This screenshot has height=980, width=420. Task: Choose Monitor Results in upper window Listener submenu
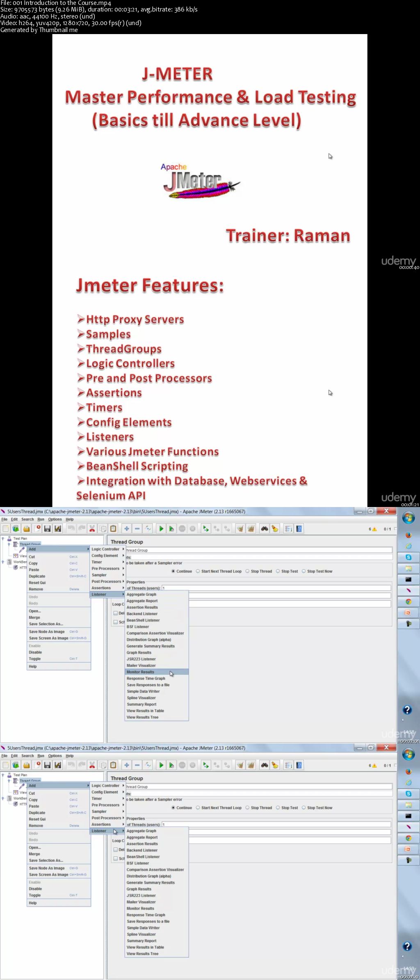point(156,672)
